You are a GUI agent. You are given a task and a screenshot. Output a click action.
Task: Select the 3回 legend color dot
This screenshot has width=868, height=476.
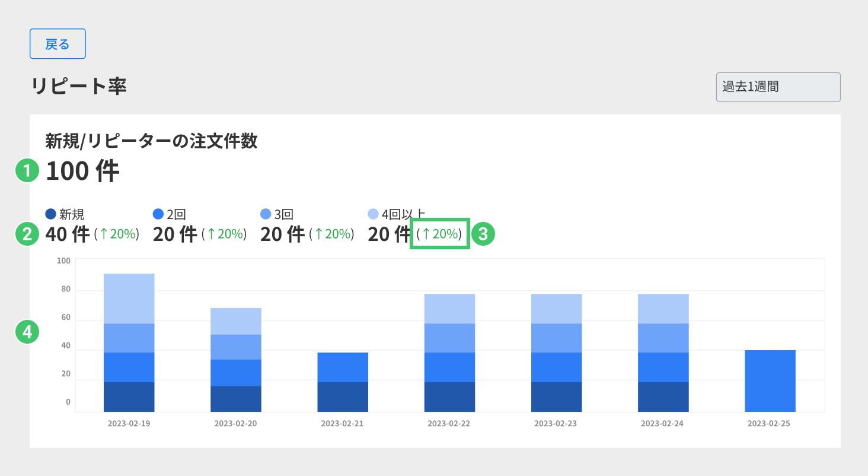[266, 214]
